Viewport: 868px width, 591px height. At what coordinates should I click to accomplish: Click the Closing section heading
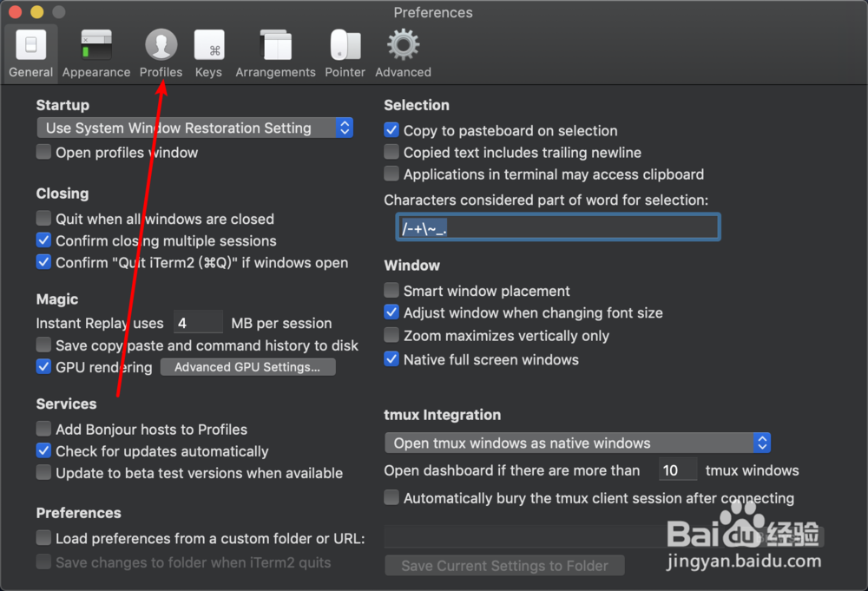tap(62, 194)
